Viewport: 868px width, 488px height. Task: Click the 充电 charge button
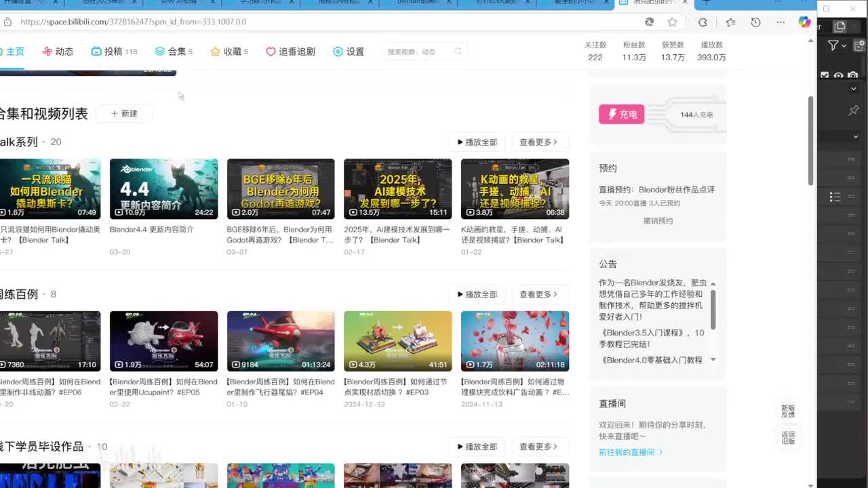621,115
